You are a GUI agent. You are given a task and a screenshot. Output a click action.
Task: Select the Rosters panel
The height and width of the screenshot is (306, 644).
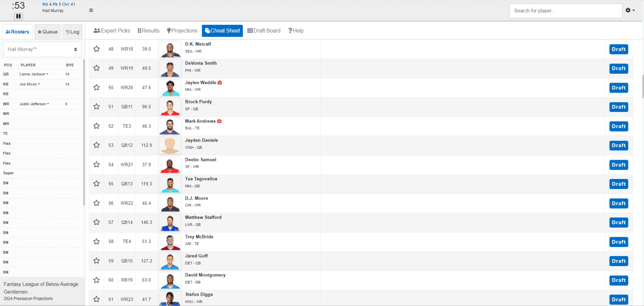coord(17,31)
